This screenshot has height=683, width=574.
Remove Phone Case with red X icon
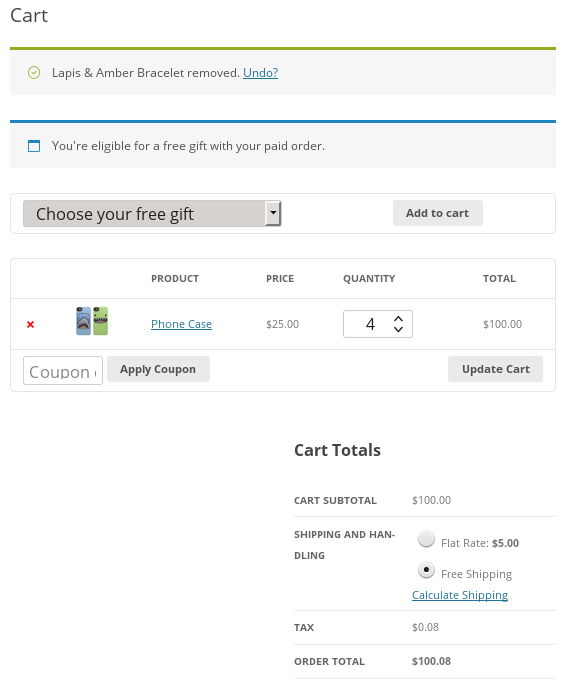(x=30, y=325)
